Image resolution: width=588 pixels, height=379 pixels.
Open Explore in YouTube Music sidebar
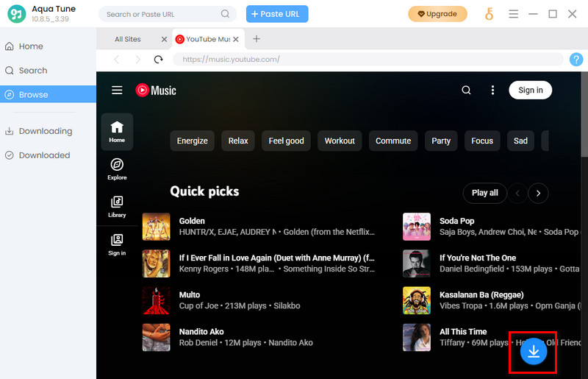pyautogui.click(x=117, y=169)
